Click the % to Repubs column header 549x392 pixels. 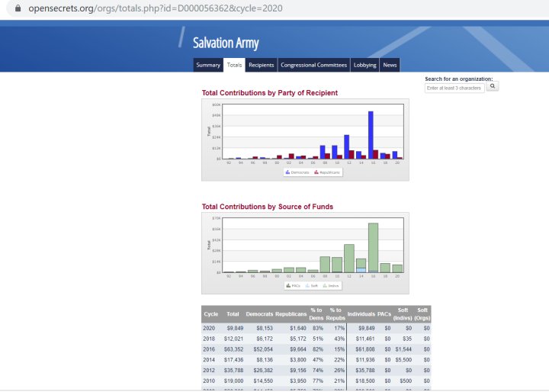335,314
